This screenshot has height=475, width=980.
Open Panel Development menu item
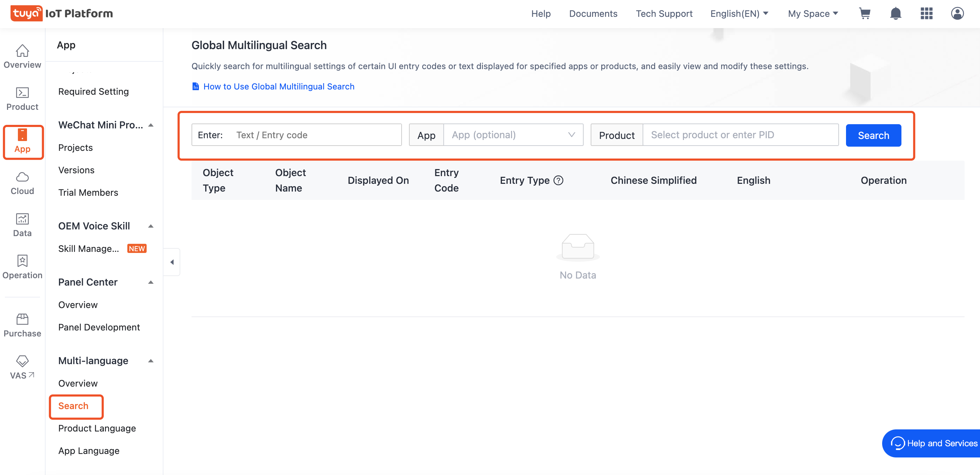[x=99, y=327]
